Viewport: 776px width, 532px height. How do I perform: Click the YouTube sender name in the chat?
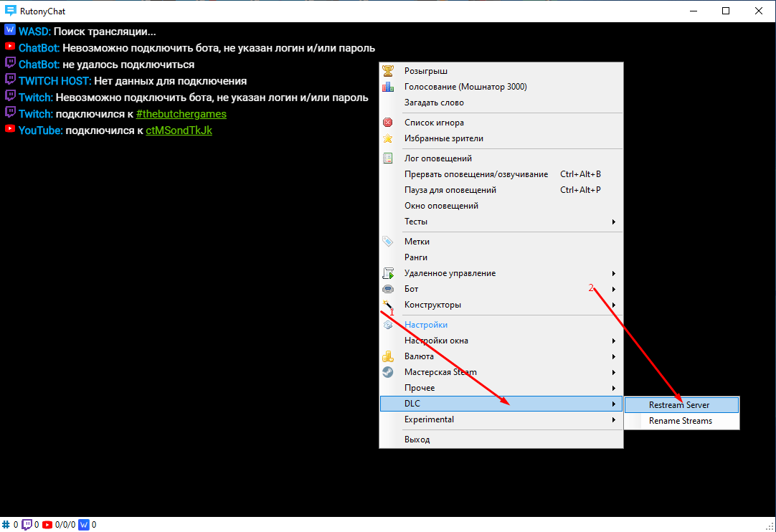pyautogui.click(x=41, y=130)
